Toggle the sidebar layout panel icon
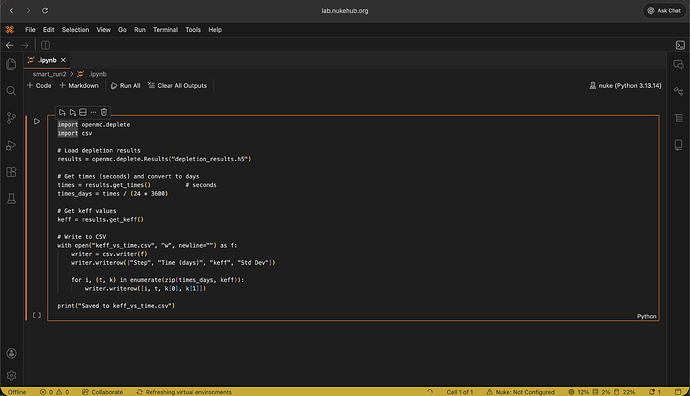690x396 pixels. (x=45, y=45)
